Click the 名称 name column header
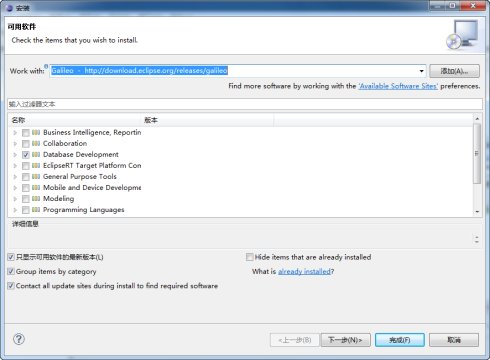Screen dimensions: 490x360 (75, 120)
